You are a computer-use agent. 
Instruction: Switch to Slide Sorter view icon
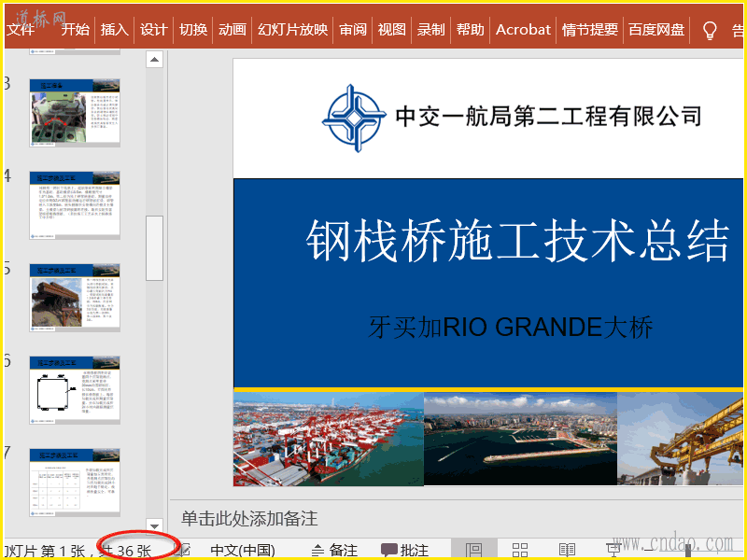point(520,550)
